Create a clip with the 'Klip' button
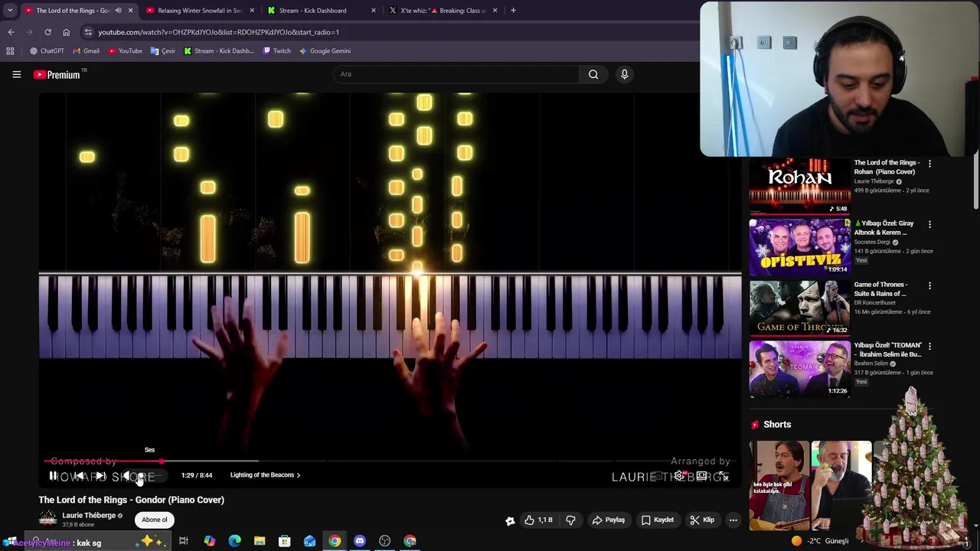 pos(702,520)
